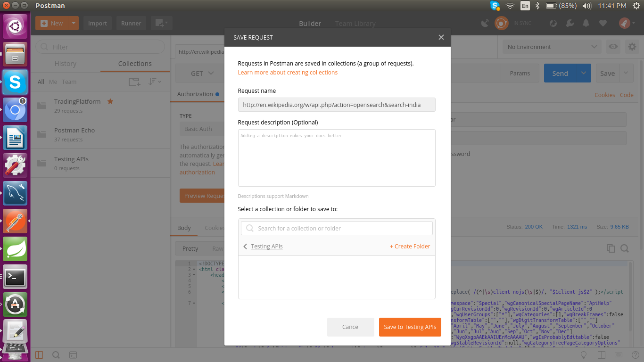Switch to Team Library view

tap(355, 23)
